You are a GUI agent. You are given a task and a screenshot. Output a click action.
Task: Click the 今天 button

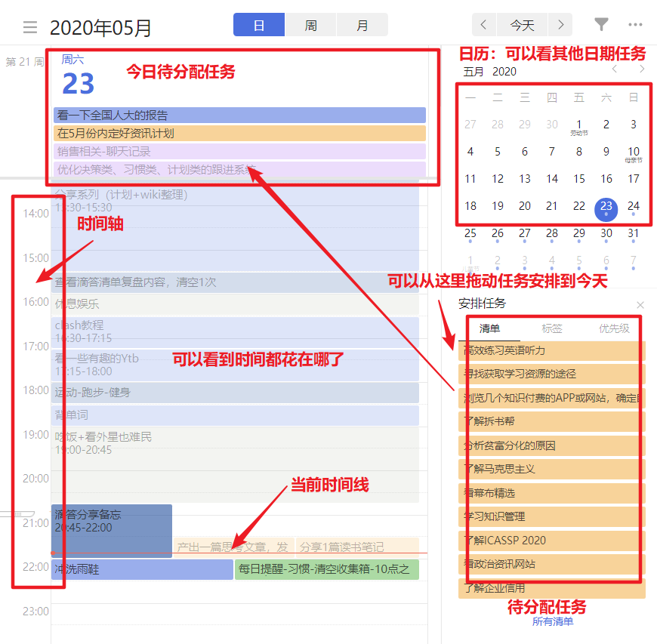tap(522, 25)
